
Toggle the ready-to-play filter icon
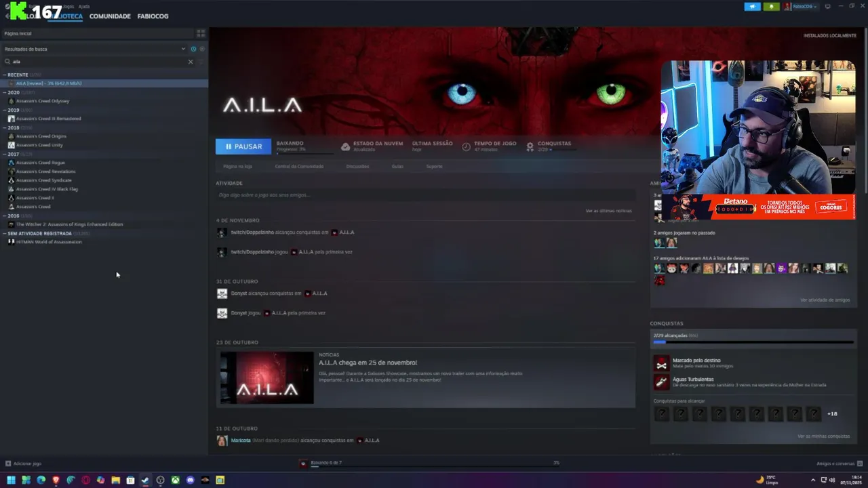(x=201, y=49)
